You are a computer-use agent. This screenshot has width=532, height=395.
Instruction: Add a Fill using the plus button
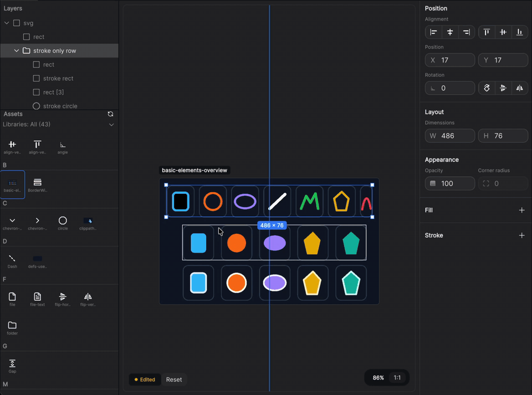coord(521,210)
